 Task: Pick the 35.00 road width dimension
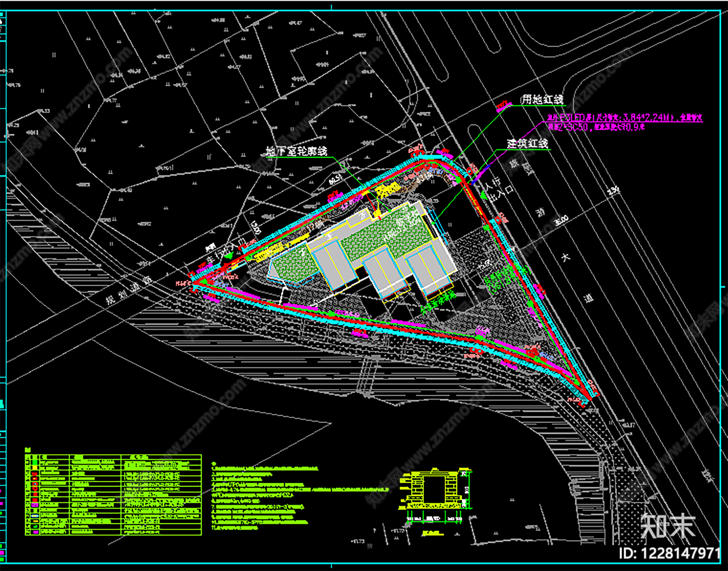click(x=561, y=221)
